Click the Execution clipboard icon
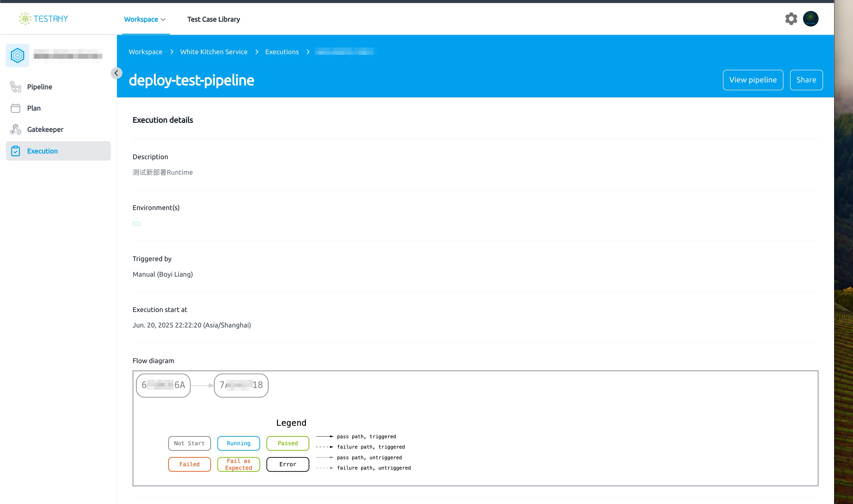 point(16,151)
